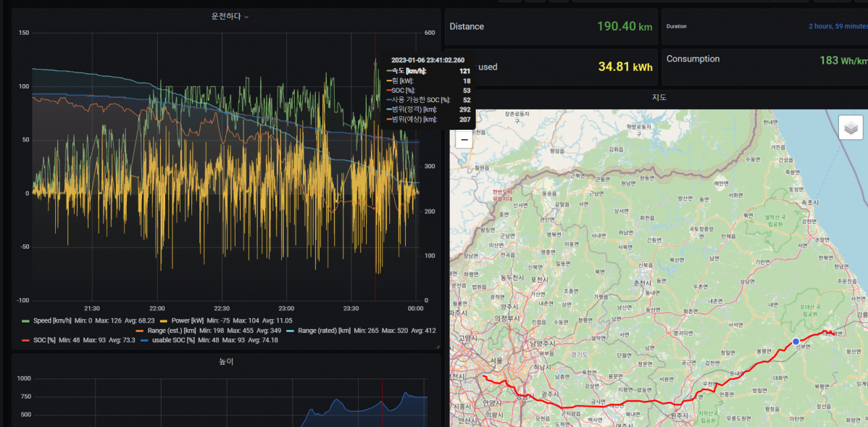The width and height of the screenshot is (868, 427).
Task: Click the driving graph panel's corner resize handle
Action: 437,346
